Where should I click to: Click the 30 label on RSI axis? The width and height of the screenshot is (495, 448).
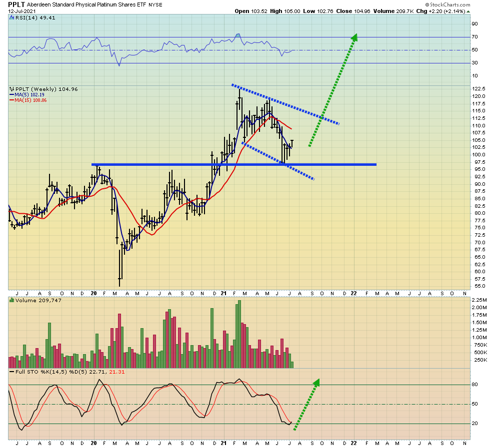point(474,63)
